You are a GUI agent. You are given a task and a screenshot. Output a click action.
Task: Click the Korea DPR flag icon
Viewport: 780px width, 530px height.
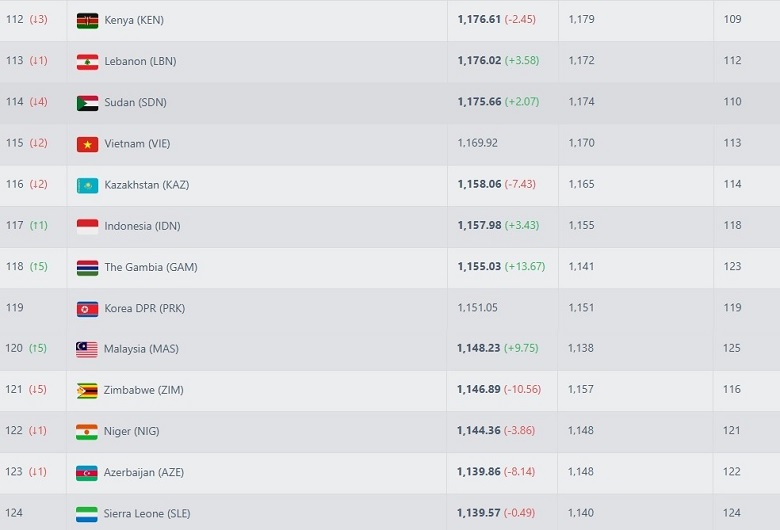pyautogui.click(x=87, y=308)
